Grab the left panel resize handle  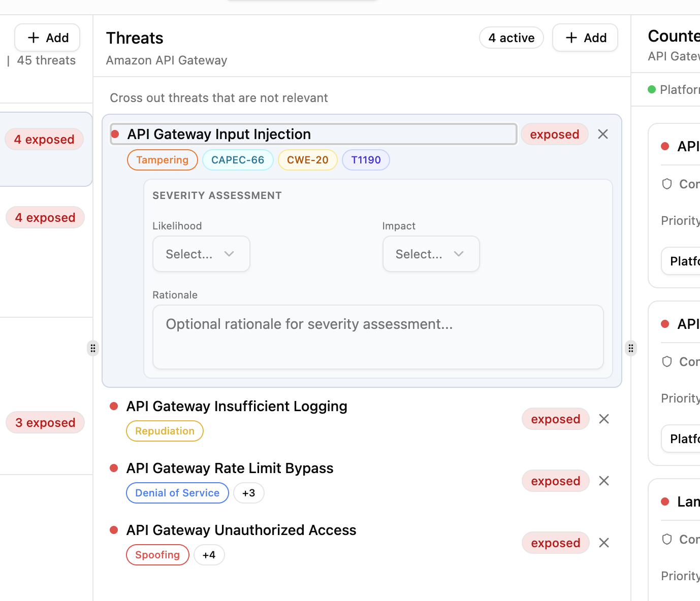tap(93, 348)
